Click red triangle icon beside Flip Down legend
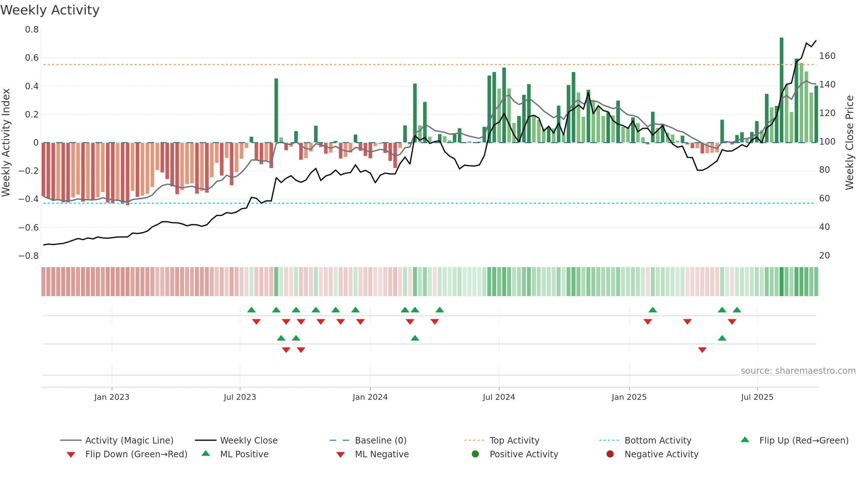The image size is (868, 488). click(x=71, y=455)
